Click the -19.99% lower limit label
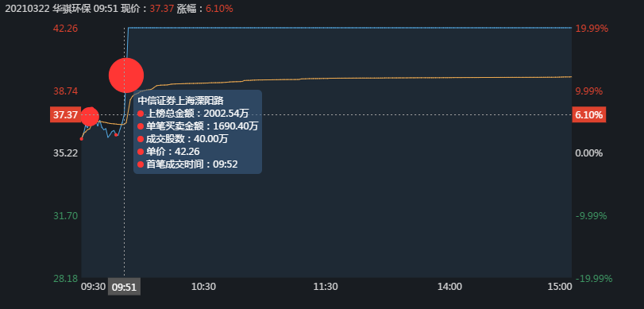This screenshot has width=644, height=309. (x=594, y=279)
